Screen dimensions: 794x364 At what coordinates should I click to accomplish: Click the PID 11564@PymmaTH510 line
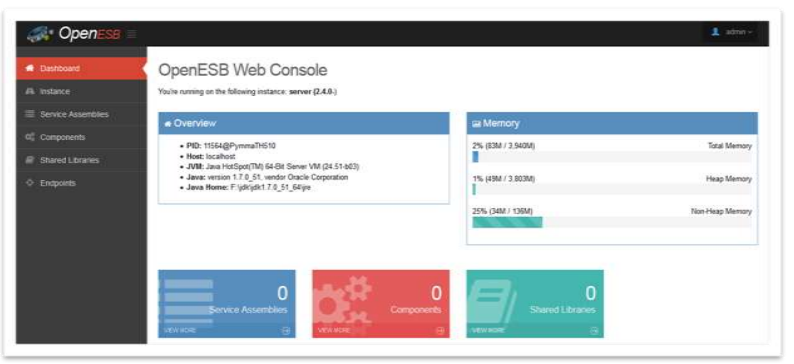tap(231, 146)
